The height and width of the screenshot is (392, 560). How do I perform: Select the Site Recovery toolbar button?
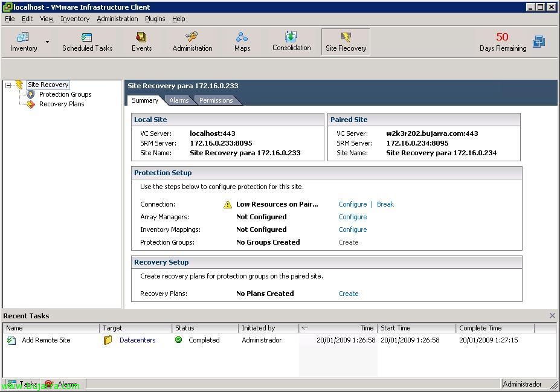click(346, 42)
